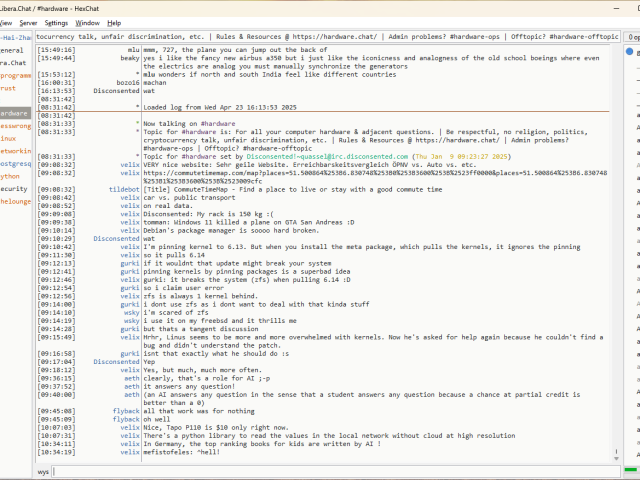Select the #python channel in the sidebar
The image size is (640, 480).
pyautogui.click(x=12, y=175)
